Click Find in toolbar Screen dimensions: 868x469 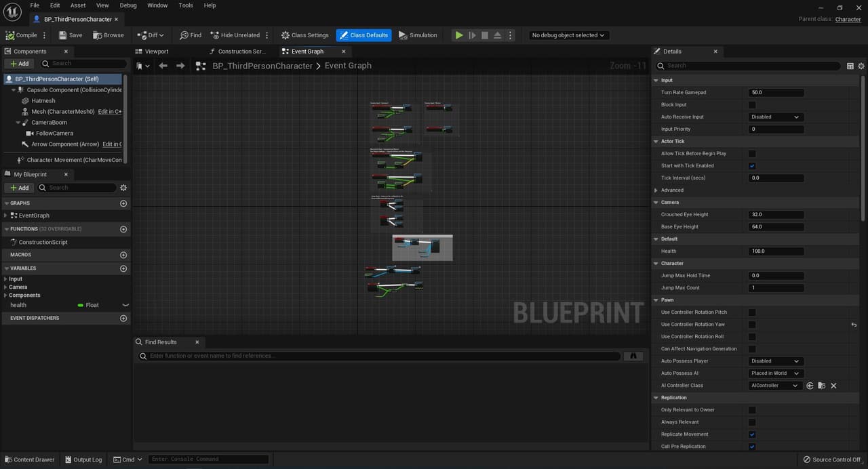191,35
